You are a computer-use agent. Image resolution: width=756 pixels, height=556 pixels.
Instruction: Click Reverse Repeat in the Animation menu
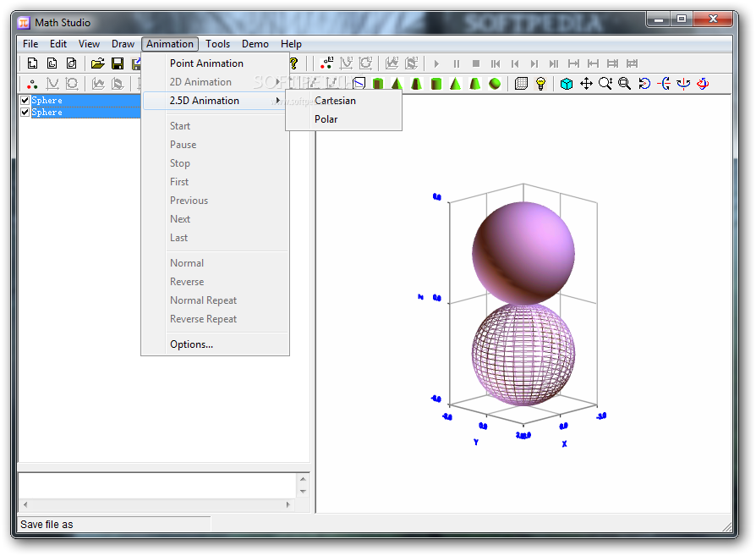click(204, 319)
